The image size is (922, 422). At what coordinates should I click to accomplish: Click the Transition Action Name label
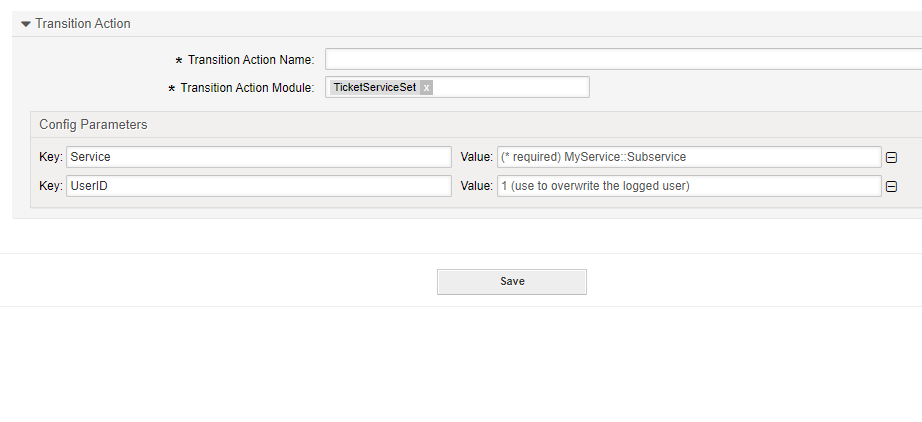250,60
